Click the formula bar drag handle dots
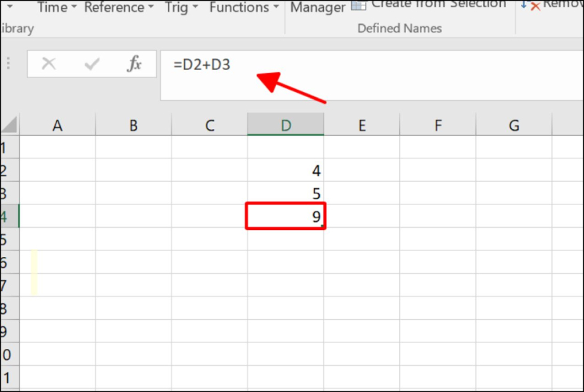 click(8, 64)
